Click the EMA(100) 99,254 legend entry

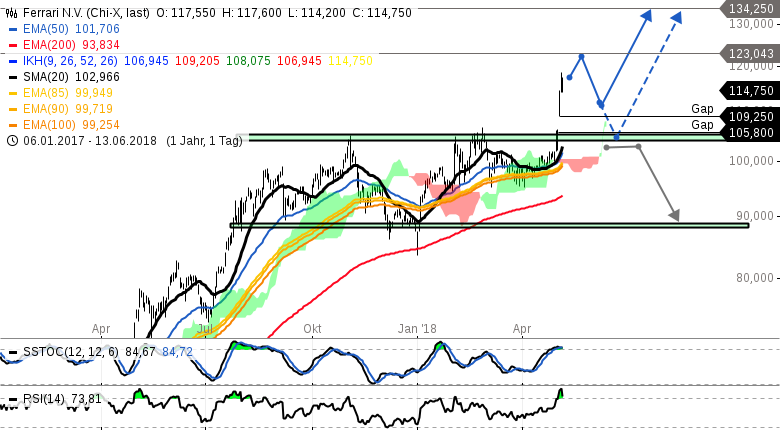(x=71, y=124)
